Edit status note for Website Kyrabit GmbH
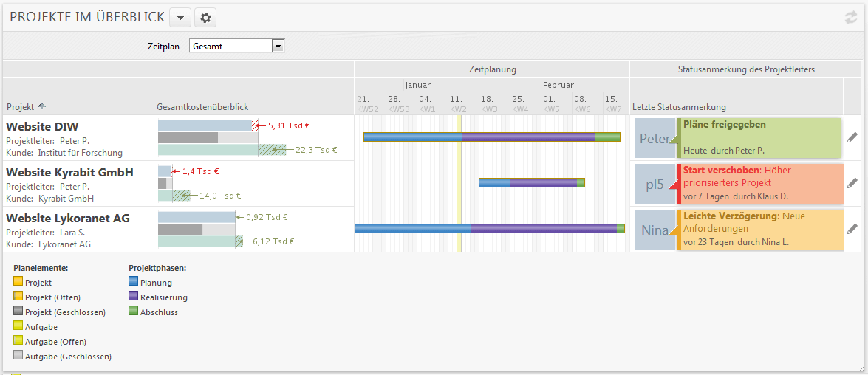This screenshot has width=868, height=375. [852, 183]
